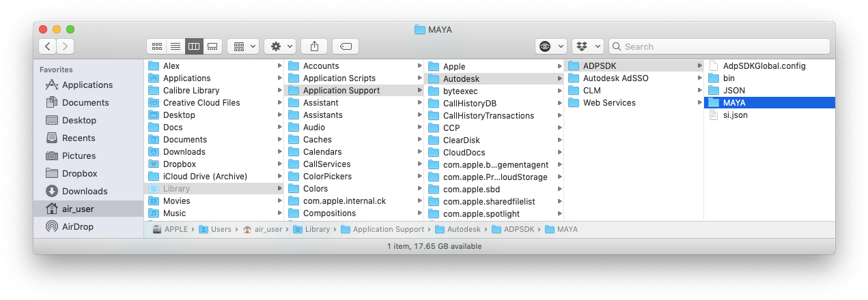The width and height of the screenshot is (868, 300).
Task: Select the Autodesk AdSSO folder
Action: point(634,78)
